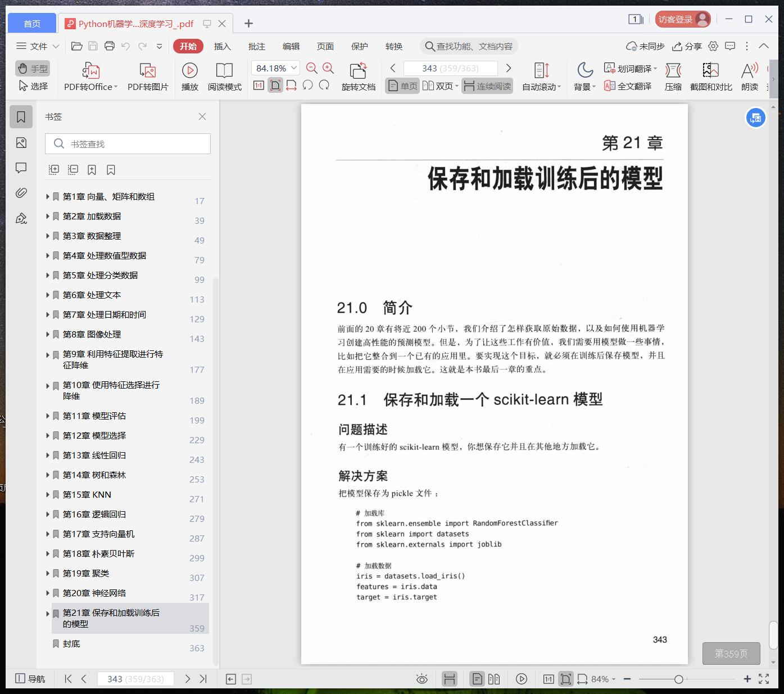
Task: Open the signature sidebar panel
Action: point(21,218)
